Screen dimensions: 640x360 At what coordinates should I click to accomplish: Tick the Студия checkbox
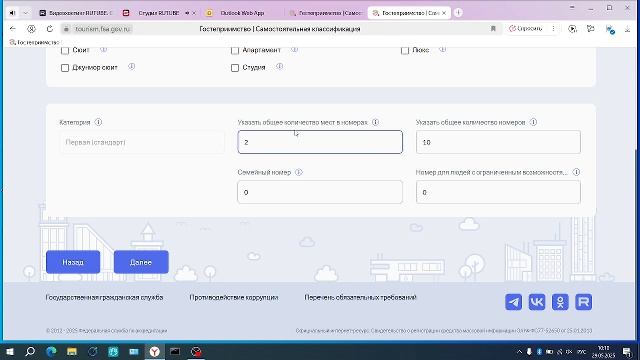pyautogui.click(x=235, y=68)
